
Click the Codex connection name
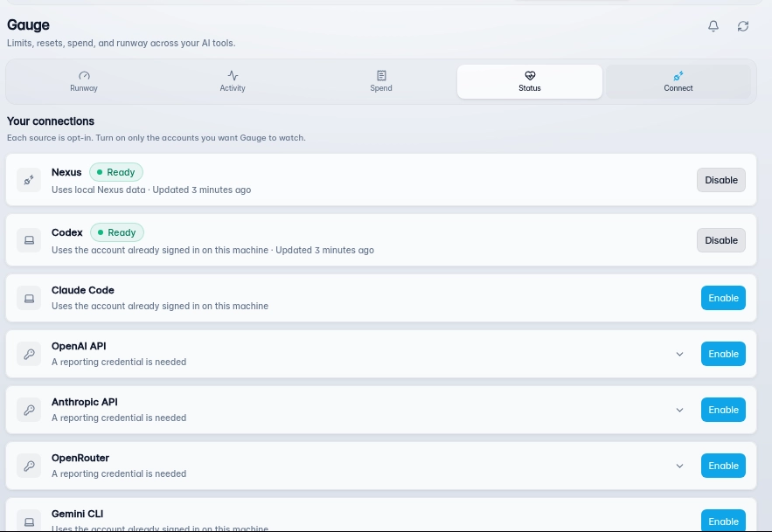tap(67, 232)
